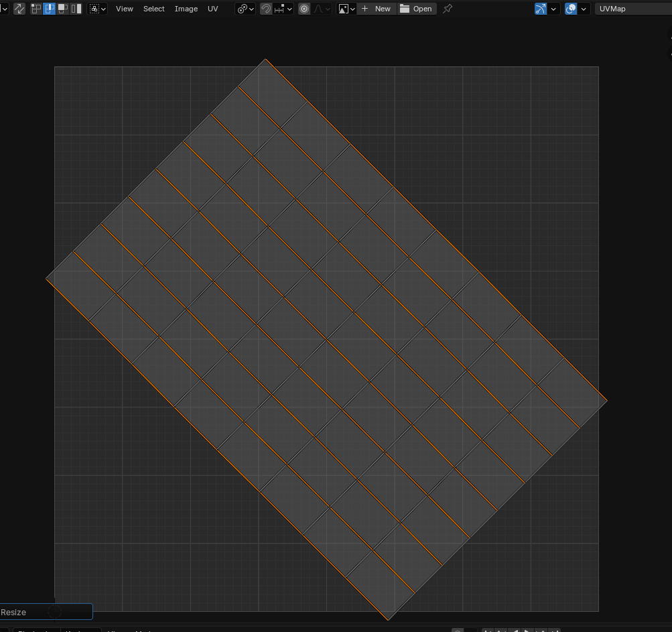Click the UVMap active map field

[x=633, y=9]
